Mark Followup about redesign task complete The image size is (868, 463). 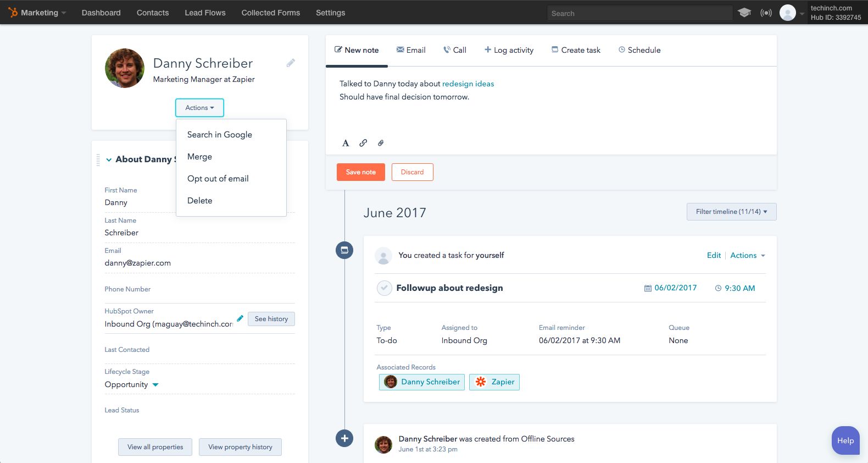pos(384,288)
